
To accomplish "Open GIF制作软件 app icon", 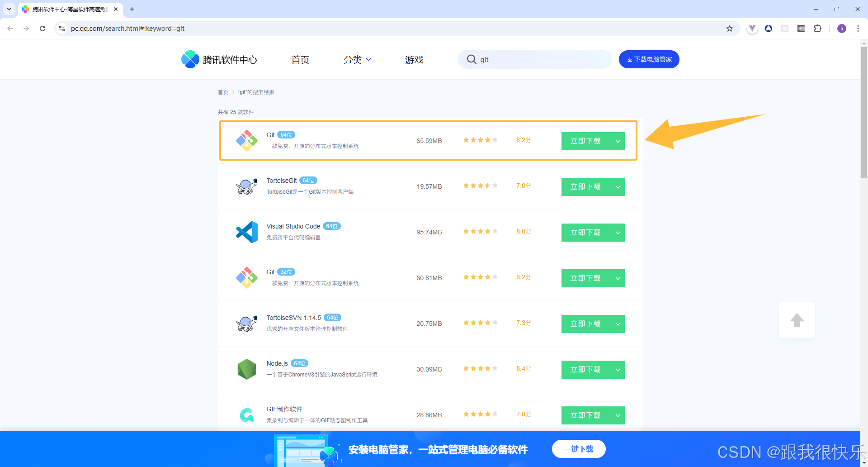I will click(247, 415).
